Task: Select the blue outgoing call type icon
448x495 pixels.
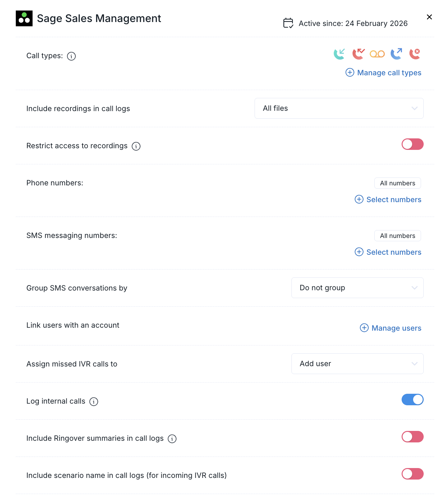Action: point(396,54)
